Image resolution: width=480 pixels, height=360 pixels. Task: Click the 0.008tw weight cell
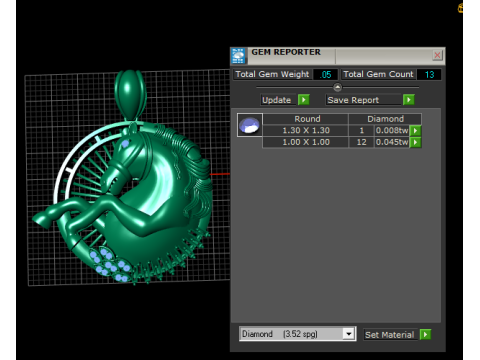pos(392,130)
